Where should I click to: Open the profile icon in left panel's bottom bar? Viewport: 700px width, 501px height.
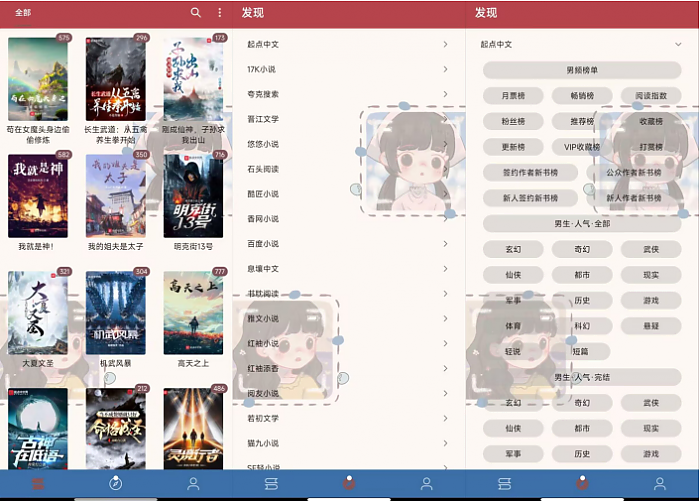(x=193, y=484)
